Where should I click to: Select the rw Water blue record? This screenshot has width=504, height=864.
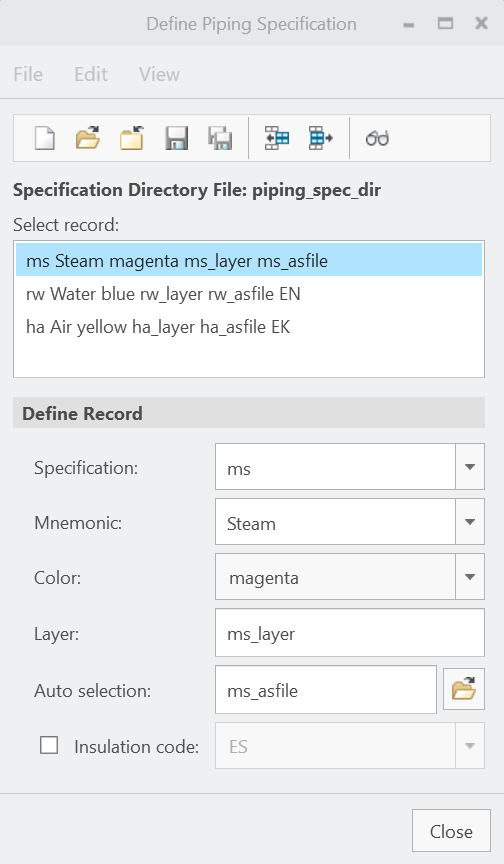pos(249,294)
